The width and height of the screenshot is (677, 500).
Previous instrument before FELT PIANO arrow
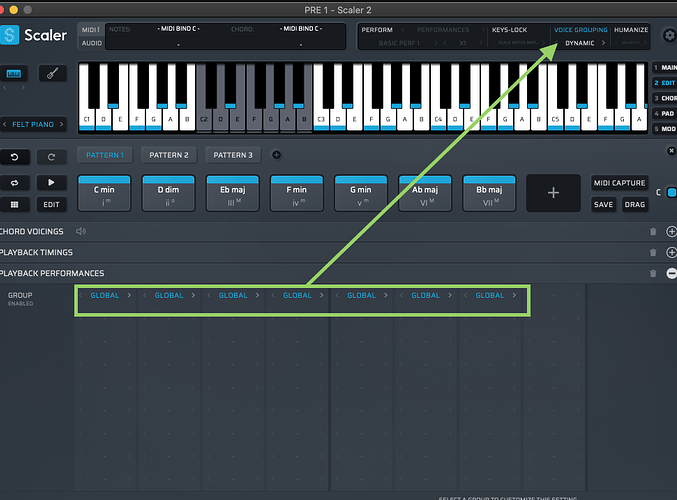[x=5, y=124]
